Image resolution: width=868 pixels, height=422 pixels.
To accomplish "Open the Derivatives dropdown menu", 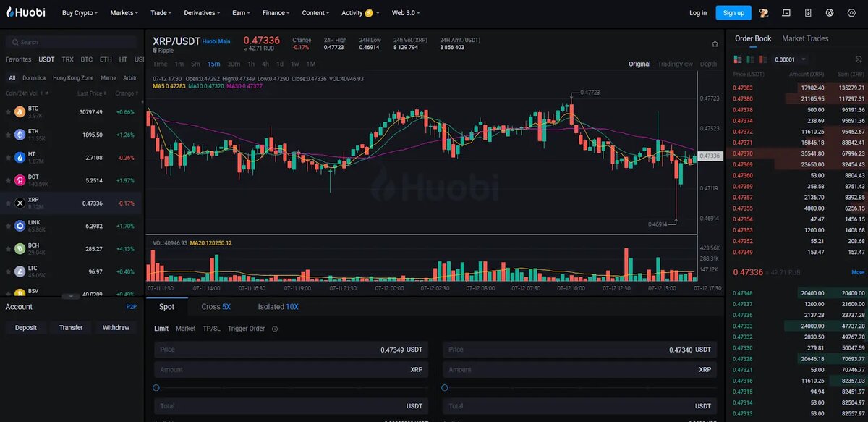I will 202,12.
